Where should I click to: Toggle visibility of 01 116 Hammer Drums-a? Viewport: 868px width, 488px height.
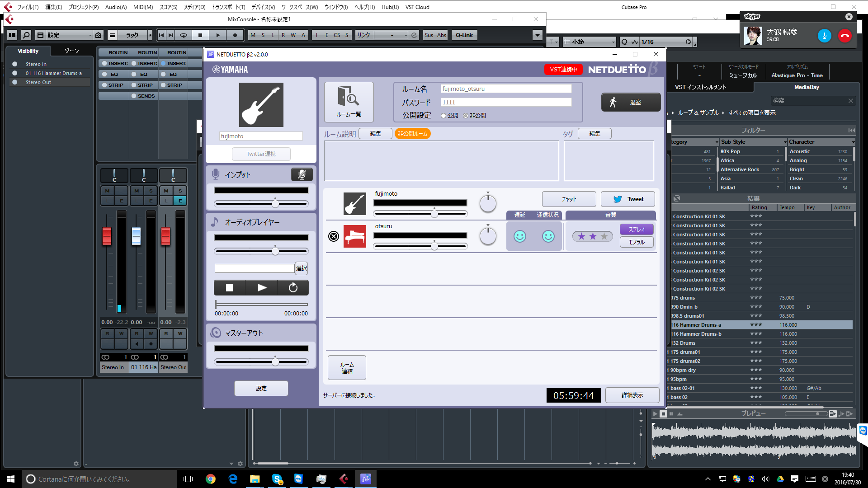coord(15,73)
